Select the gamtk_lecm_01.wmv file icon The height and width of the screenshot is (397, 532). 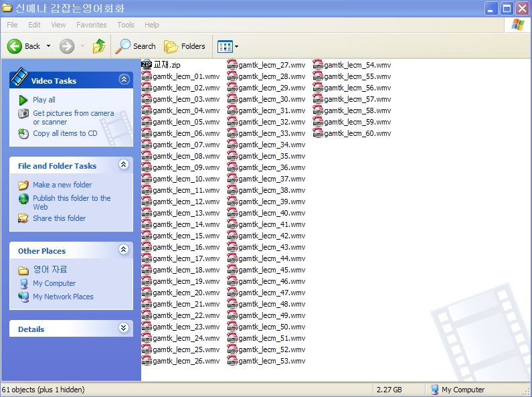tap(147, 76)
